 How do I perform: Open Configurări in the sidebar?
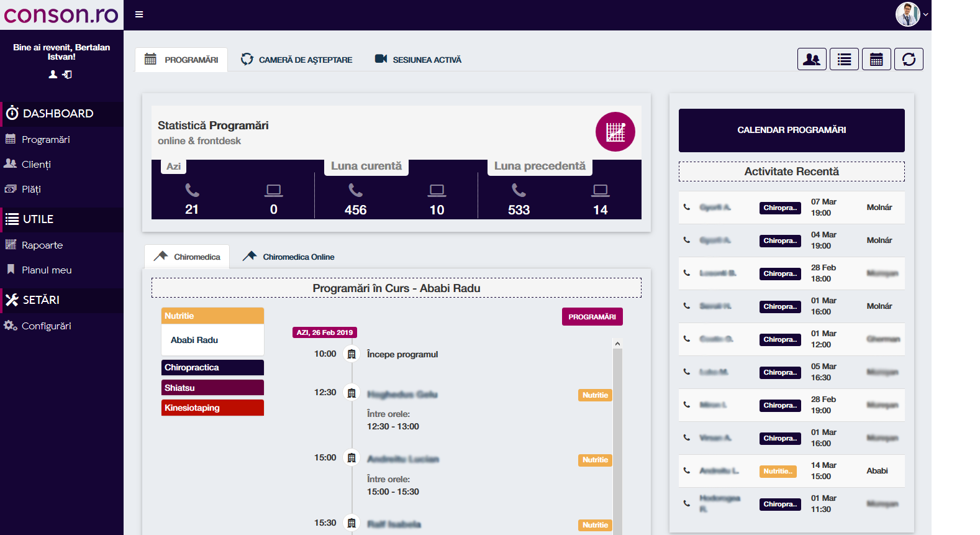point(46,326)
